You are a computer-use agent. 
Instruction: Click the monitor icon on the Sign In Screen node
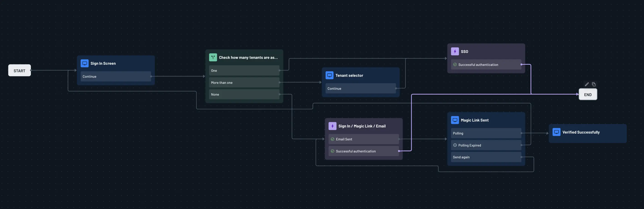(85, 63)
